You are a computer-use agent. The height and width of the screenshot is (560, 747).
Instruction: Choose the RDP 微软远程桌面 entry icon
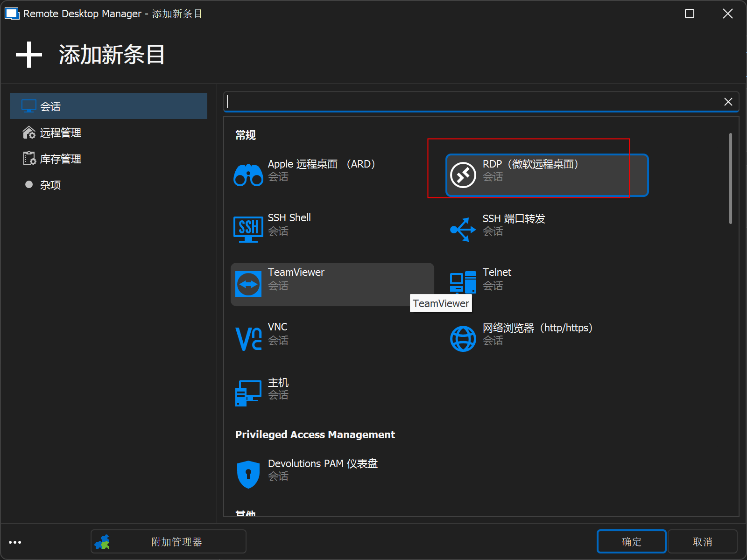pos(463,175)
